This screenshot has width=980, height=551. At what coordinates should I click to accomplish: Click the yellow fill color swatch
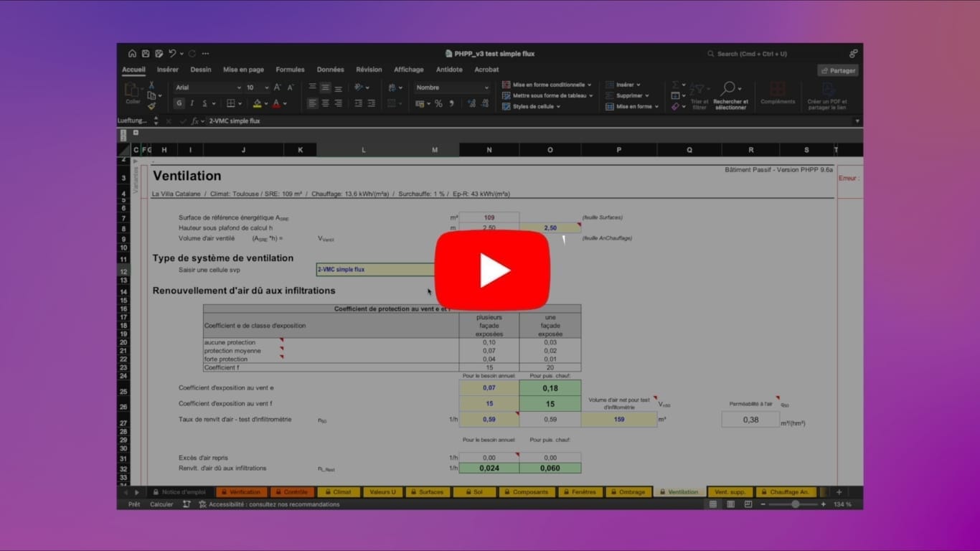(258, 103)
